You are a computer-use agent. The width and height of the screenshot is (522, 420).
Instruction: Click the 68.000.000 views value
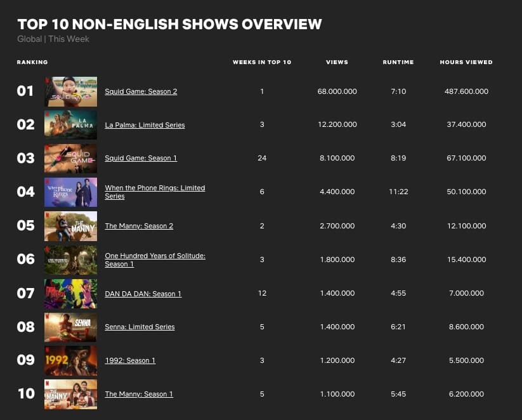[x=337, y=91]
